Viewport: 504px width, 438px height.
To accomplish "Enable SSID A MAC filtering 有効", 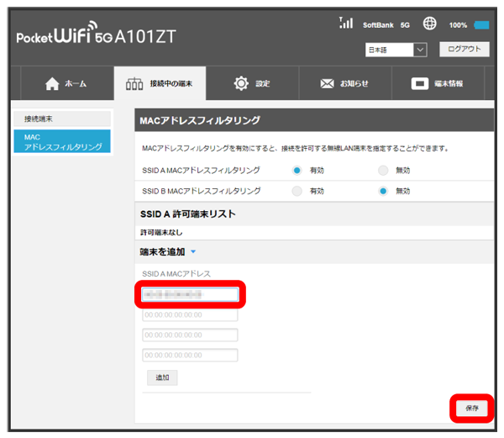I will pos(297,170).
